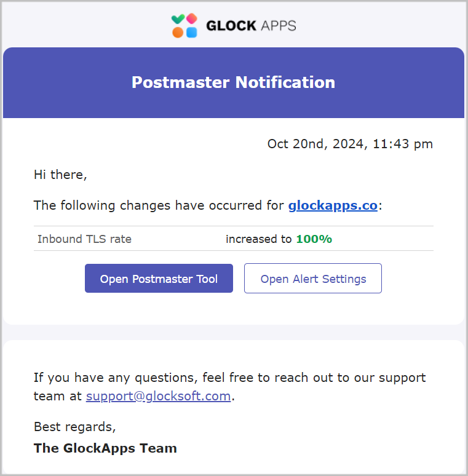The height and width of the screenshot is (476, 468).
Task: Click the 'increased to' text
Action: (x=258, y=239)
